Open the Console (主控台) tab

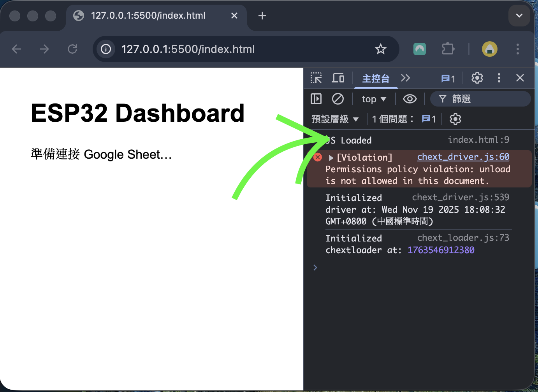[375, 79]
